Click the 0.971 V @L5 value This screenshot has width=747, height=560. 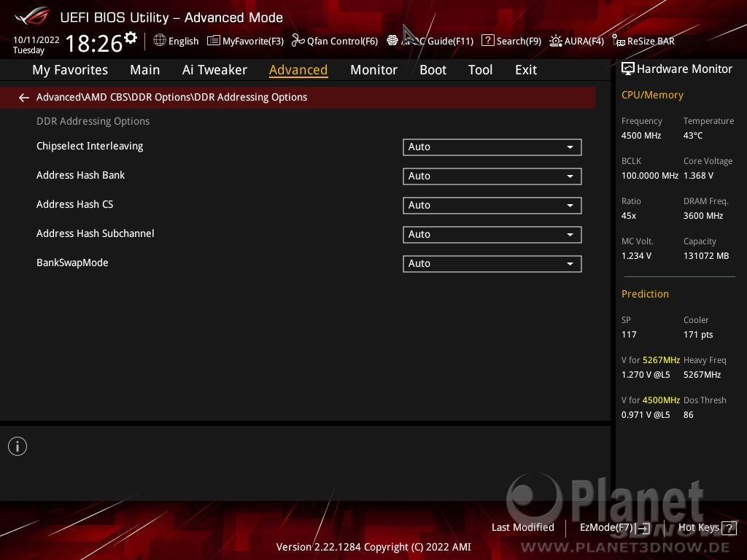(x=646, y=414)
